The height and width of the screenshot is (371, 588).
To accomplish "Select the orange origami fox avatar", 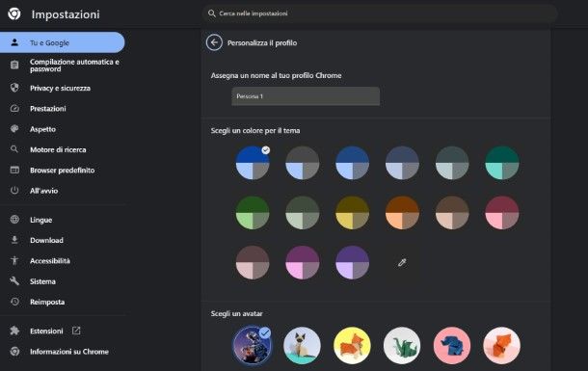I will (x=501, y=345).
